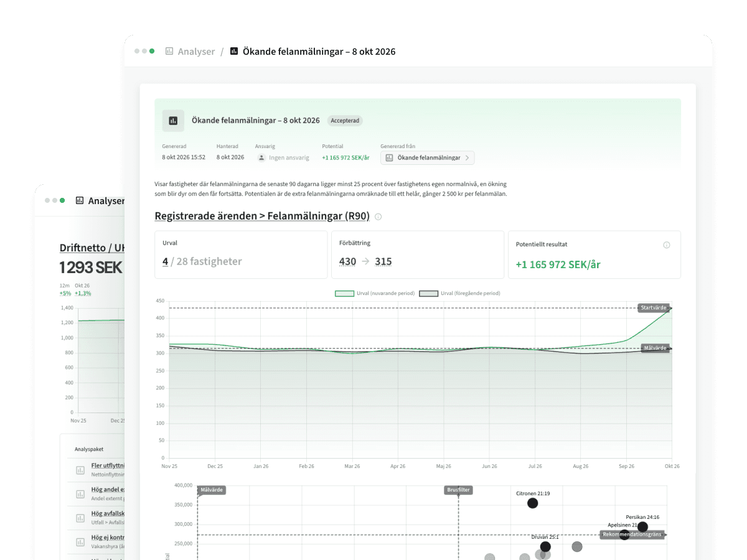Open Ingen ansvarig assignee selector
The image size is (747, 560).
(x=283, y=158)
